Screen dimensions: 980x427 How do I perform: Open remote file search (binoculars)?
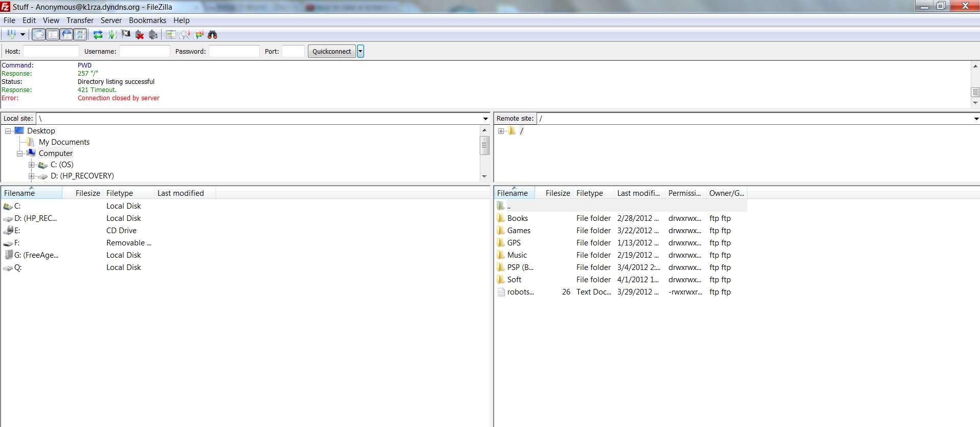[x=213, y=34]
